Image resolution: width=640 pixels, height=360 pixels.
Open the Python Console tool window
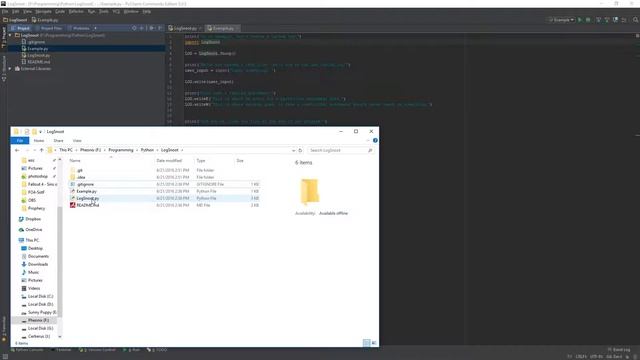[27, 350]
